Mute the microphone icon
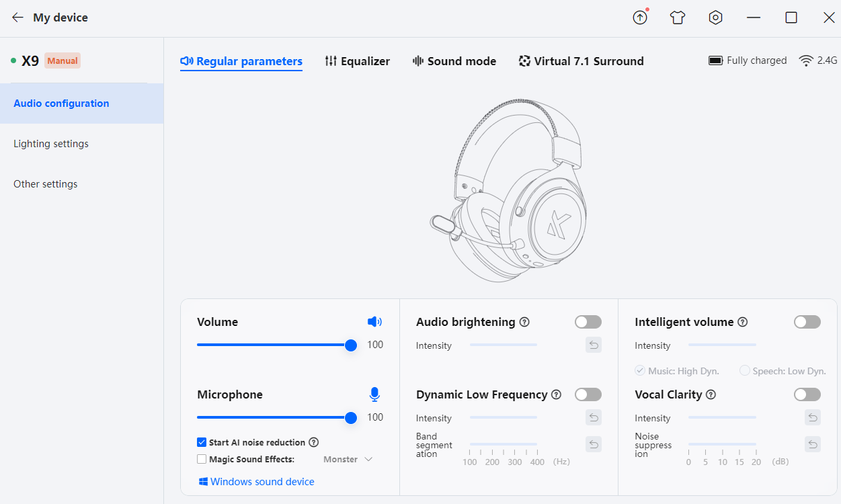The width and height of the screenshot is (841, 504). click(374, 394)
